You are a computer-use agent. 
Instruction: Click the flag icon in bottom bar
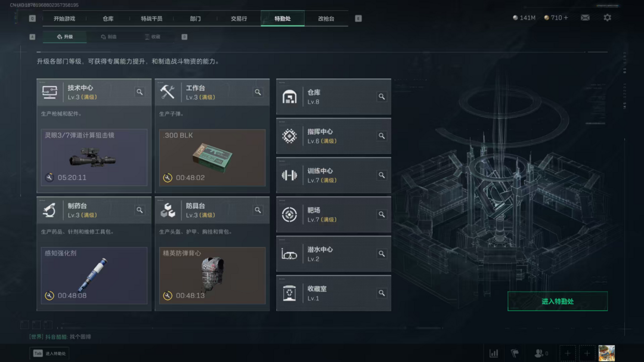515,353
